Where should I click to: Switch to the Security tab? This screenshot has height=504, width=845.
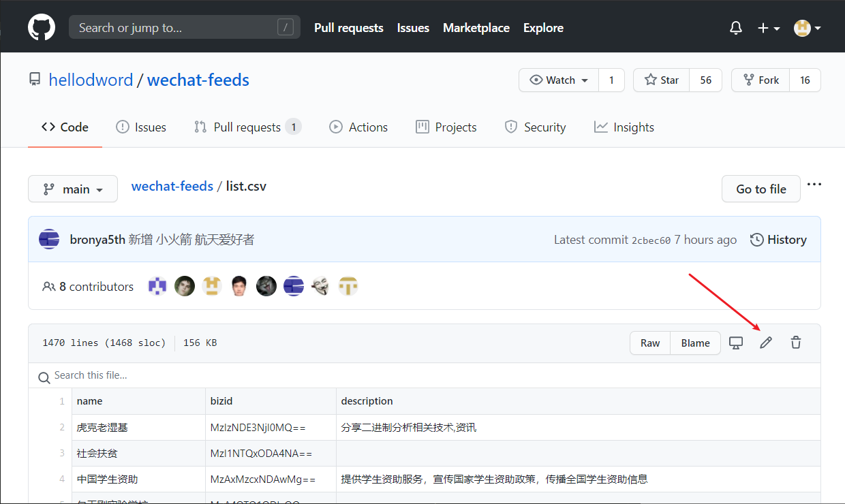click(x=535, y=127)
